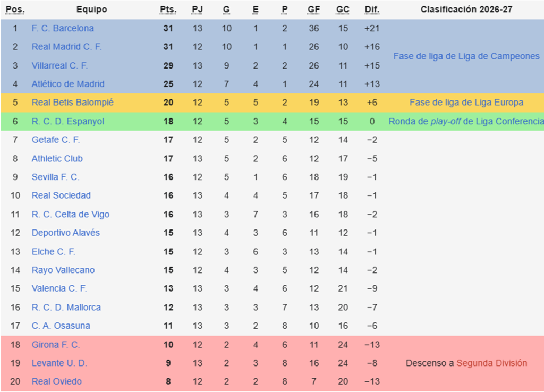Open the F. C. Barcelona team link
Viewport: 544px width, 392px height.
tap(63, 28)
